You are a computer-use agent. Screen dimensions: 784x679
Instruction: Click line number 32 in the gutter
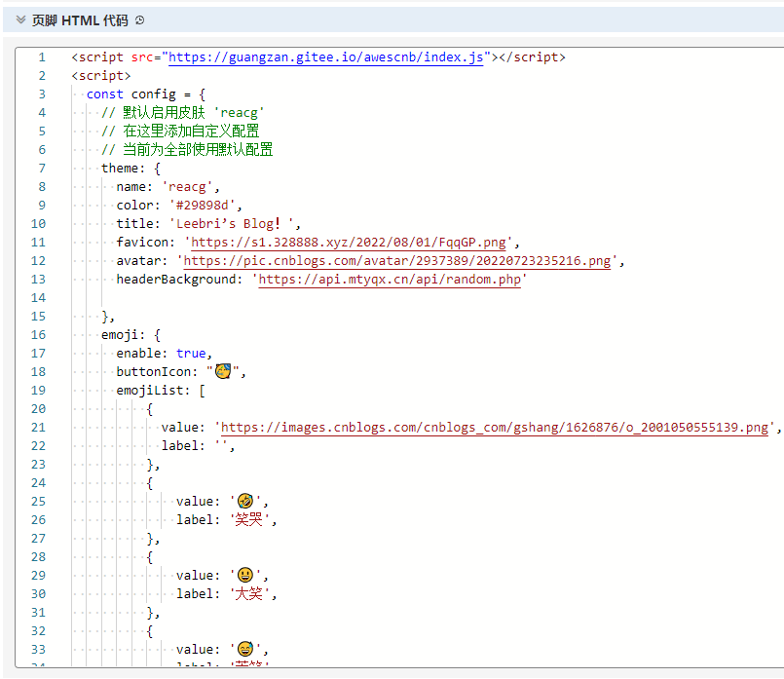tap(39, 631)
